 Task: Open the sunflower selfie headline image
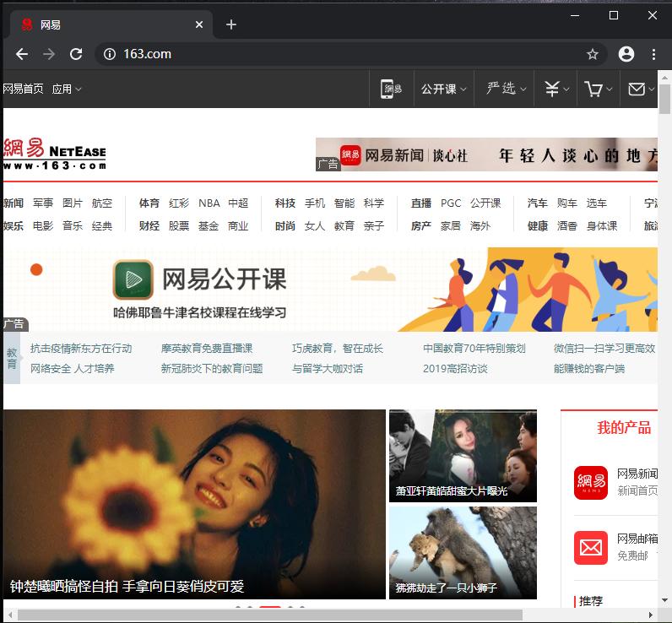194,504
